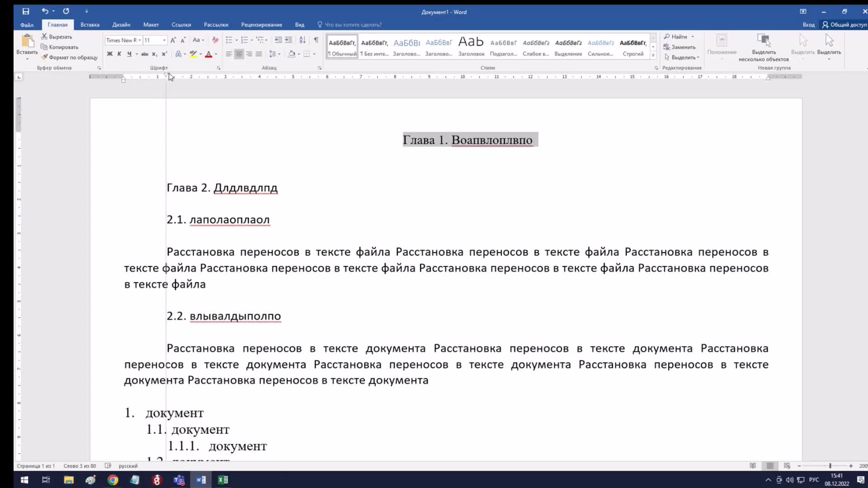Open Excel from the taskbar
Viewport: 868px width, 488px height.
tap(223, 480)
